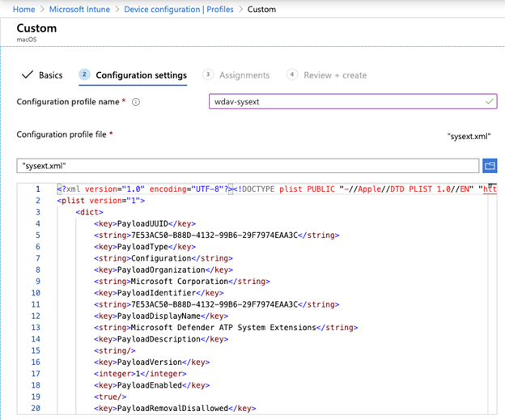The image size is (505, 420).
Task: Click the Basics checkmark icon
Action: (28, 74)
